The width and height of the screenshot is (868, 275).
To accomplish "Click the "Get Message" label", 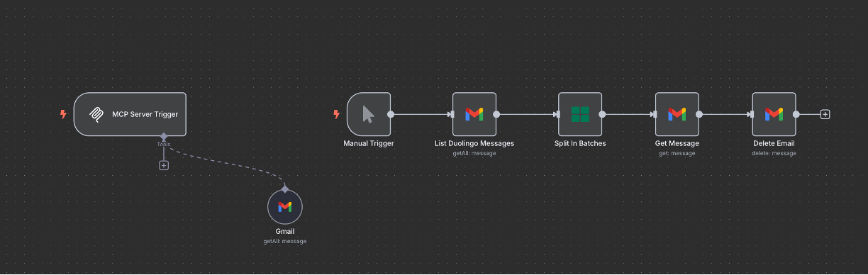I will 677,143.
